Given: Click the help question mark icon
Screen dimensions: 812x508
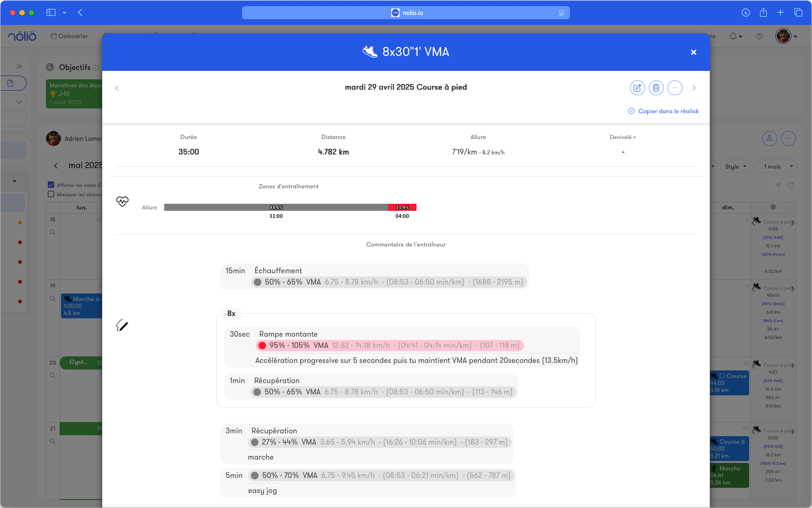Looking at the screenshot, I should (x=759, y=36).
